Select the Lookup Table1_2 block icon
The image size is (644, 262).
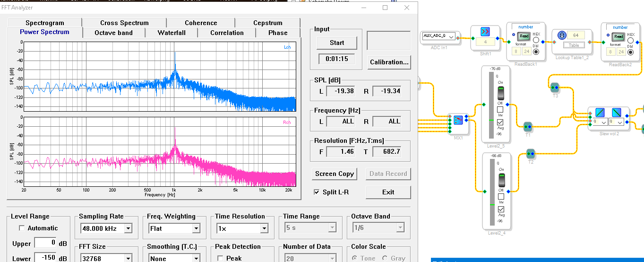tap(562, 35)
